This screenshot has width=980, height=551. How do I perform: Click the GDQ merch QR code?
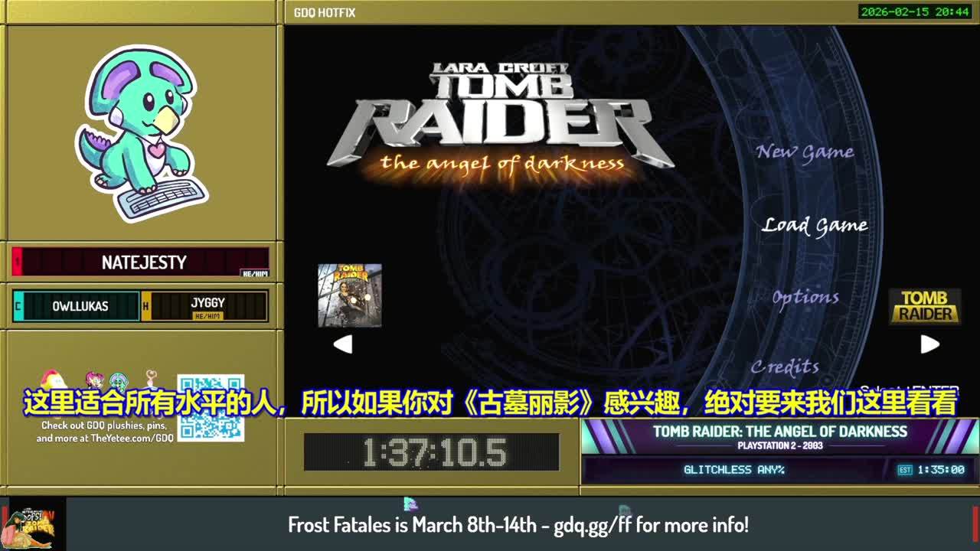[211, 408]
